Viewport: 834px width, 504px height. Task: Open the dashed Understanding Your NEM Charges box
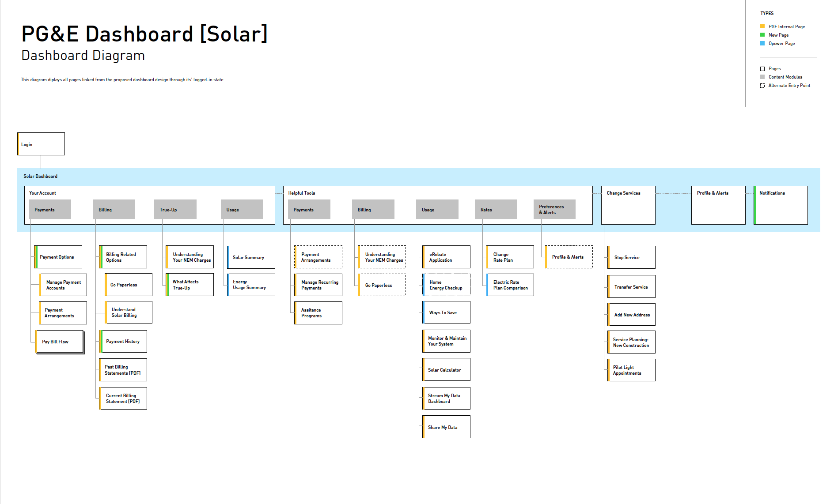tap(382, 257)
